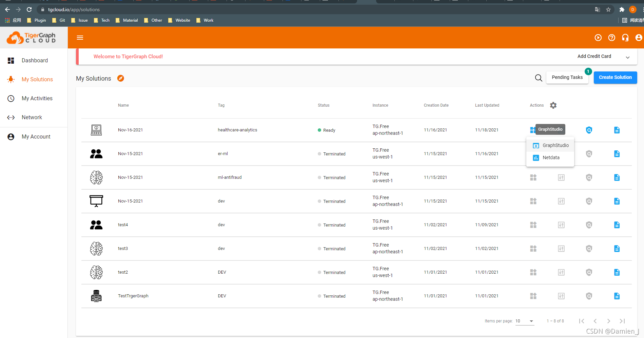Open My Account in the sidebar

click(34, 136)
